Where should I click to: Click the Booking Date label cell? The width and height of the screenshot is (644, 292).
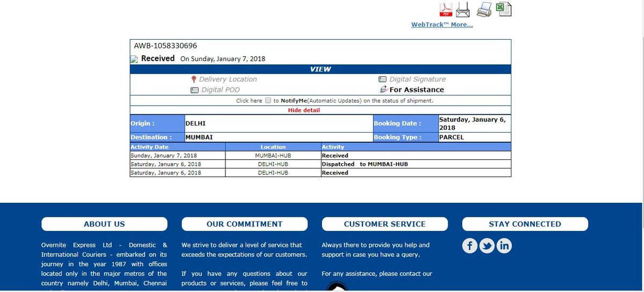[x=405, y=123]
